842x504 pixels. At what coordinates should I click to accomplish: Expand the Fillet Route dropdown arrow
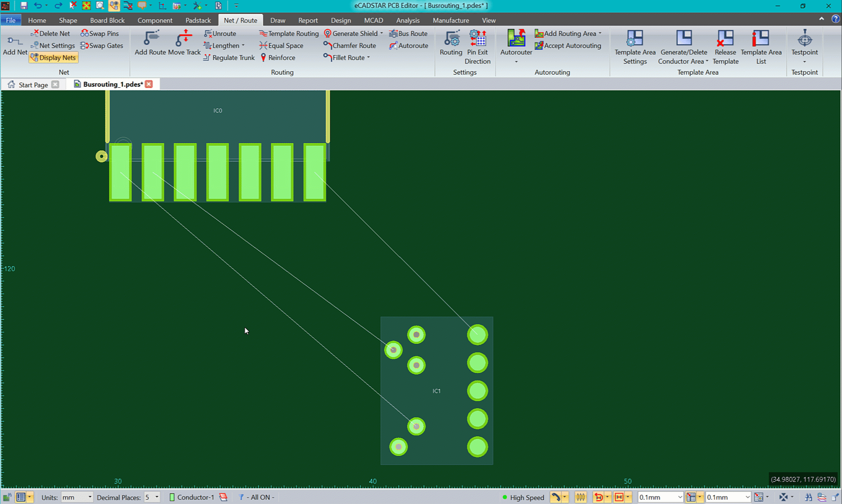click(369, 58)
